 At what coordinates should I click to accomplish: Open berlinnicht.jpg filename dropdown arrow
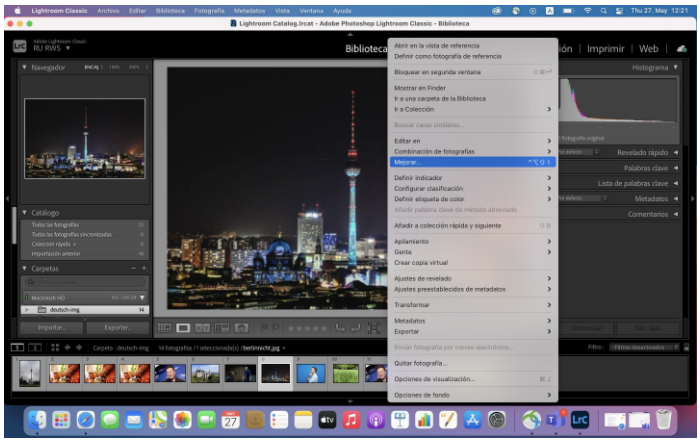click(283, 348)
